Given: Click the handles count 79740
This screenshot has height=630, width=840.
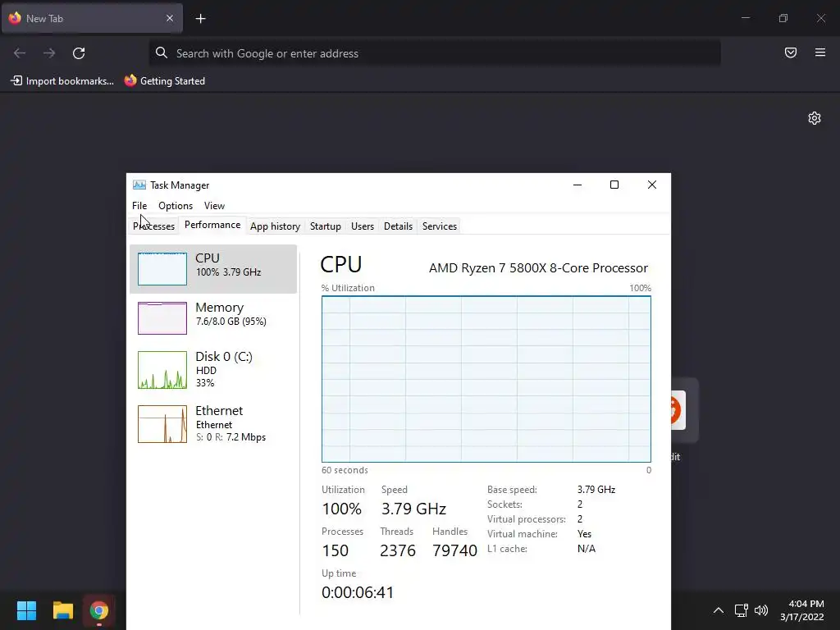Looking at the screenshot, I should pyautogui.click(x=454, y=550).
